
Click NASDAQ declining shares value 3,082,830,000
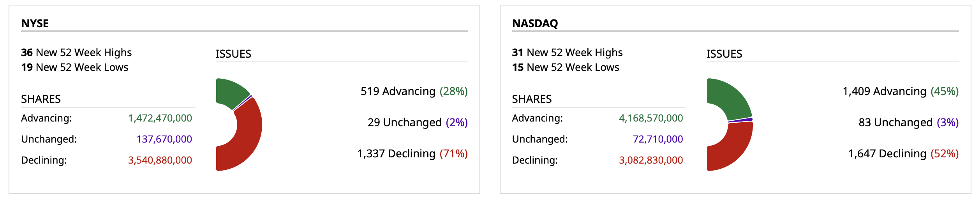pos(651,160)
